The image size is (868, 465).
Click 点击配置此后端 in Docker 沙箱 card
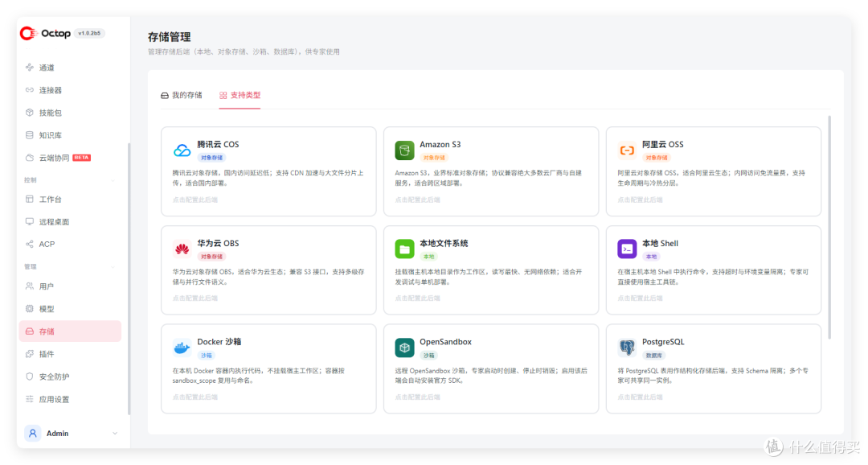[x=194, y=397]
